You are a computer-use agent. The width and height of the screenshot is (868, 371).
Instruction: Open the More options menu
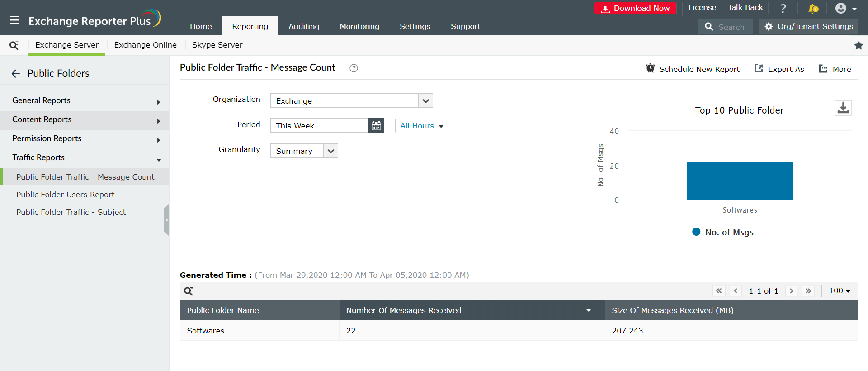coord(835,69)
